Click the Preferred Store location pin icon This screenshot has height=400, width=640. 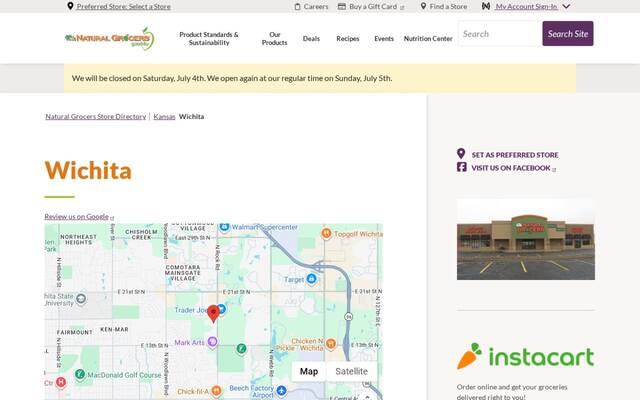(70, 6)
